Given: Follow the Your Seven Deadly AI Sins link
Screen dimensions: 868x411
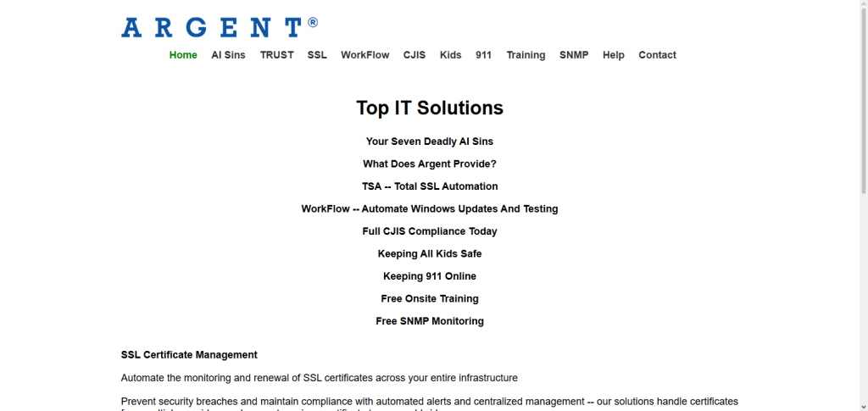Looking at the screenshot, I should [430, 142].
